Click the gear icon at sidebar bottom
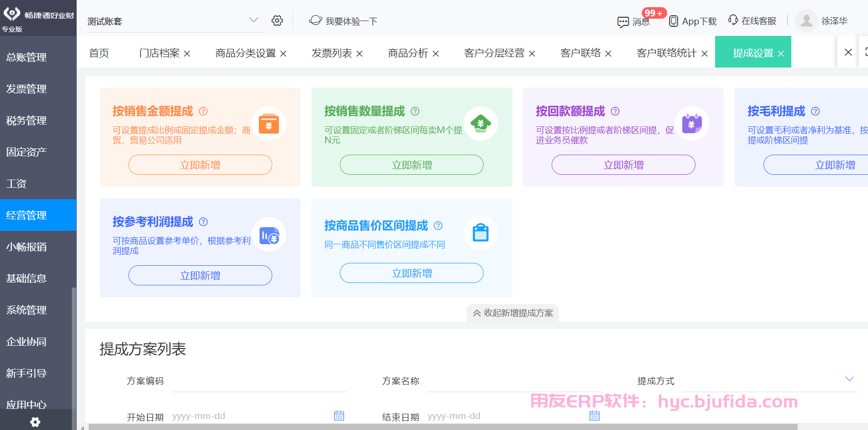The image size is (868, 430). (35, 422)
